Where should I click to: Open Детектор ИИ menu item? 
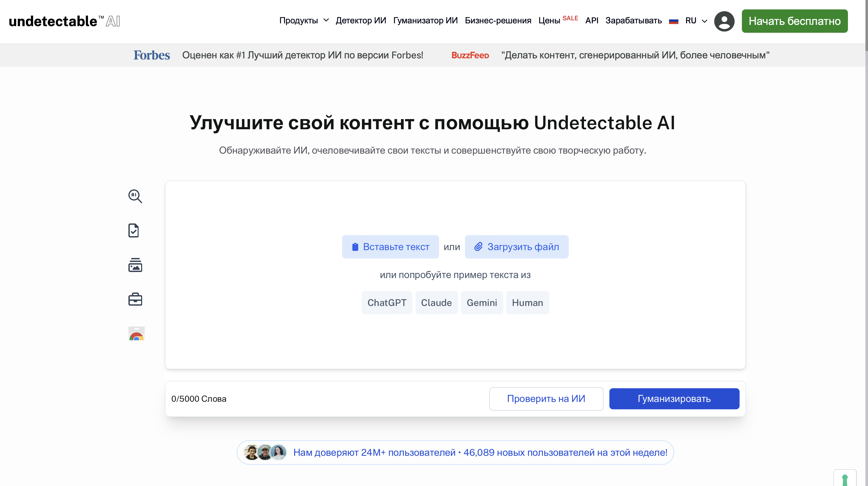click(x=361, y=21)
